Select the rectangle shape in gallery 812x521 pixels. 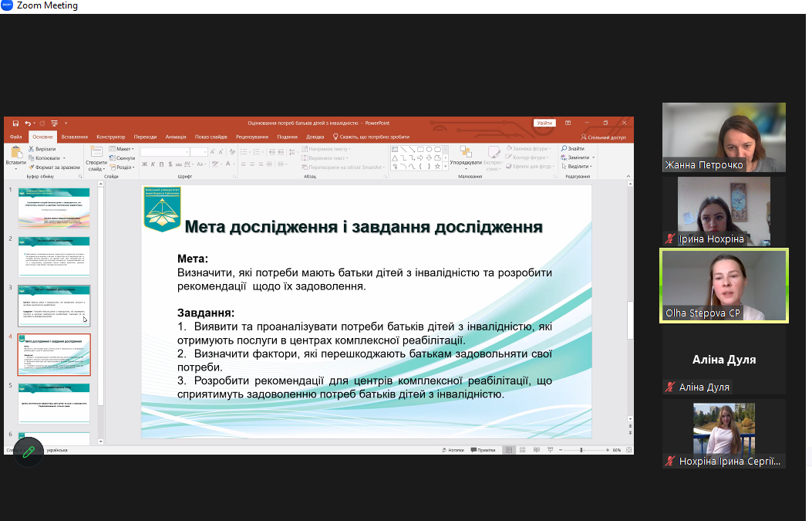420,149
